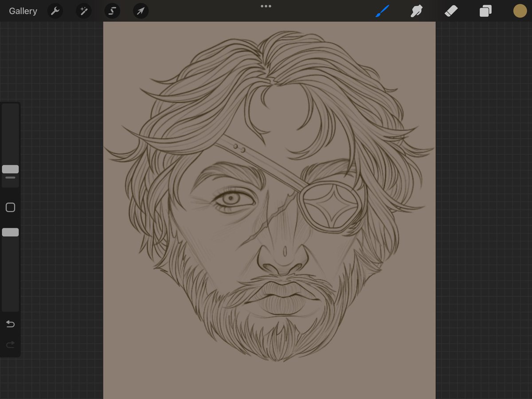Select the Eraser tool
532x399 pixels.
coord(451,11)
